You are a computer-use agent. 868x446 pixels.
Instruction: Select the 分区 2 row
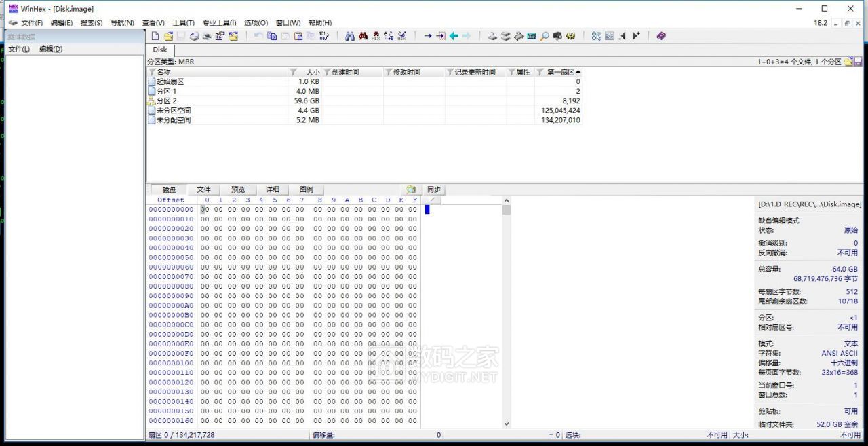click(363, 100)
